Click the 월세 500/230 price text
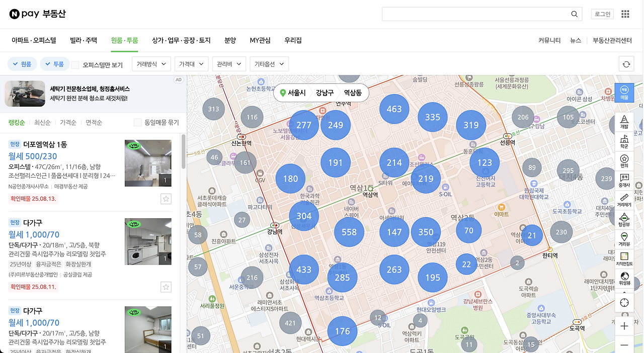This screenshot has width=644, height=353. tap(33, 156)
